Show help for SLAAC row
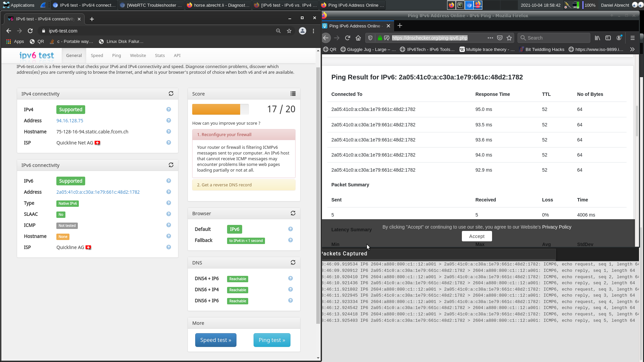 [x=169, y=214]
